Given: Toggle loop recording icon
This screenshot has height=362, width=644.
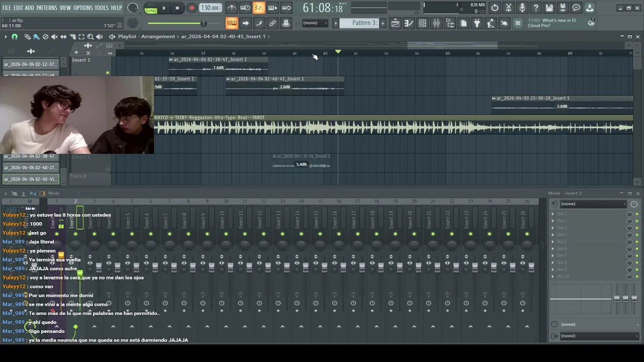Looking at the screenshot, I should [x=286, y=8].
